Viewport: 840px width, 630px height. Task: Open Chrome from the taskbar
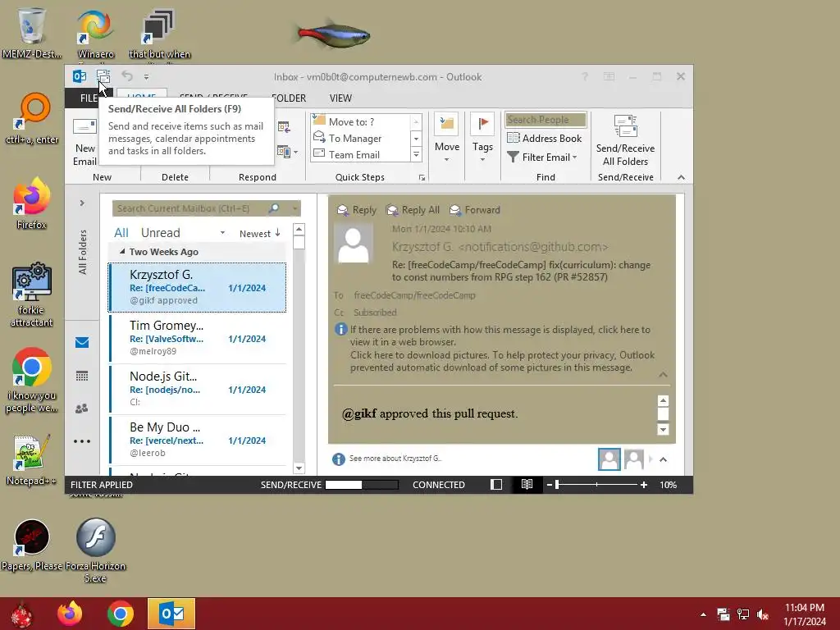121,614
